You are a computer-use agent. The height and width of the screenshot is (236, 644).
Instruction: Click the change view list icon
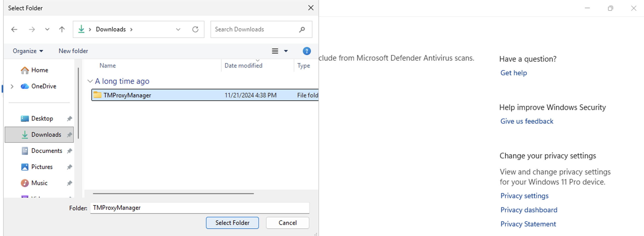275,51
